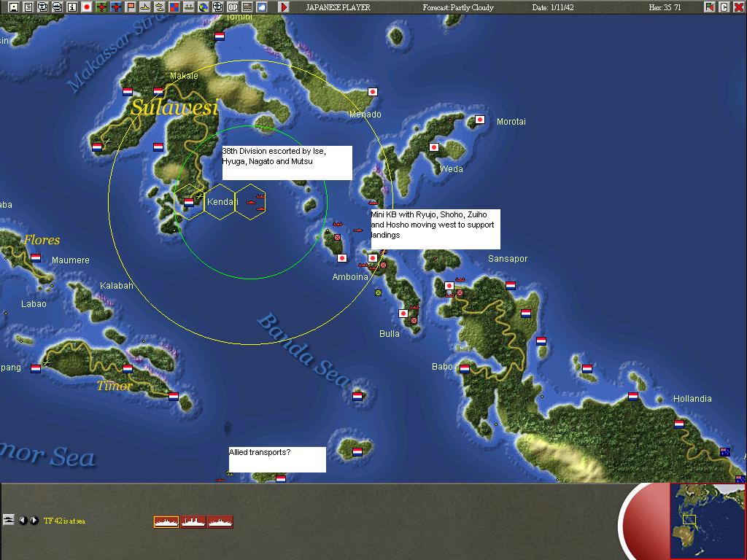Click the world minimap in bottom right
Viewport: 747px width, 560px height.
coord(708,521)
